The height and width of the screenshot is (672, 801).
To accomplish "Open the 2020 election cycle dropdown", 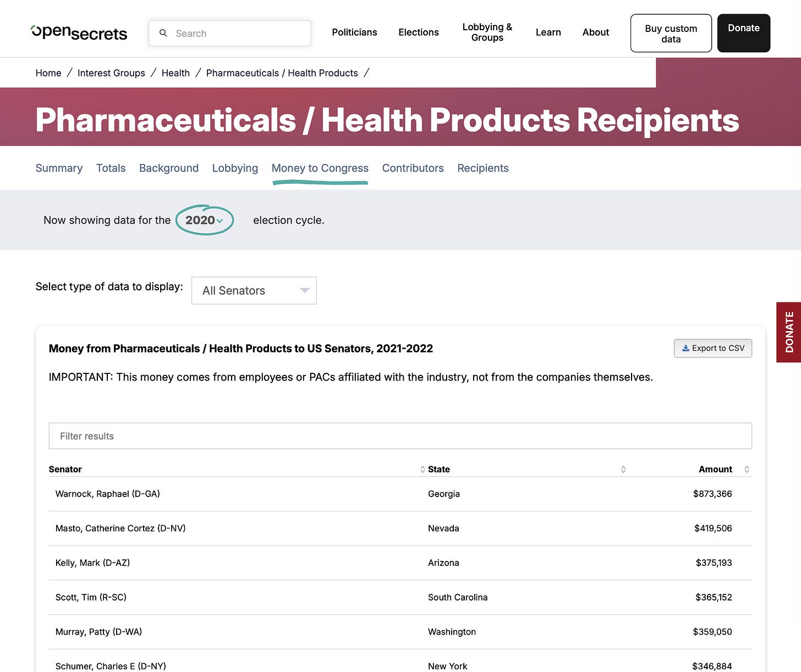I will [205, 220].
